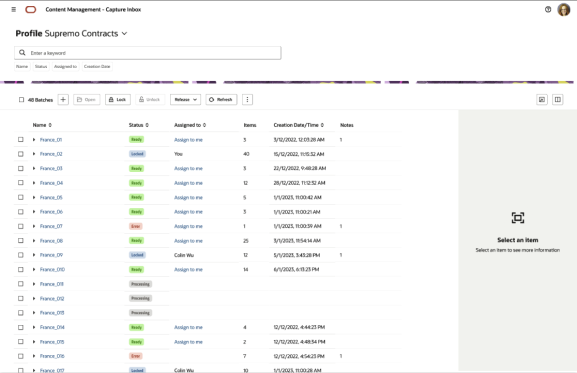Screen dimensions: 577x373
Task: Open the hamburger navigation menu
Action: [x=14, y=10]
